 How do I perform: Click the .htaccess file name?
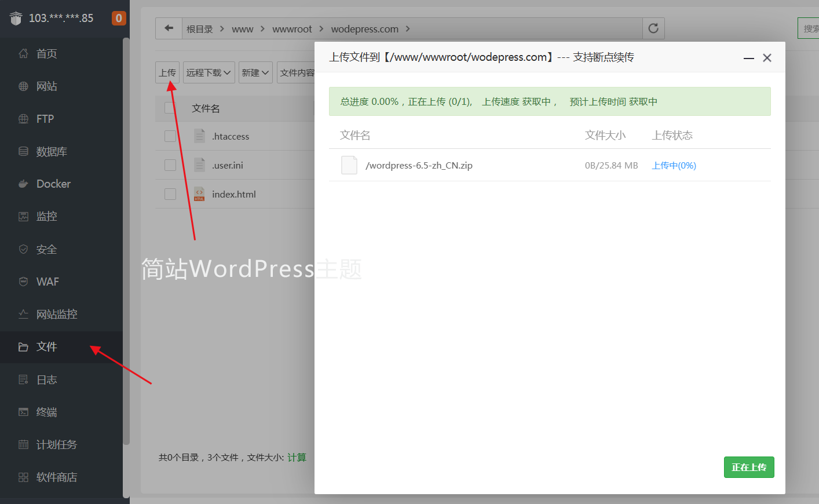click(x=231, y=136)
